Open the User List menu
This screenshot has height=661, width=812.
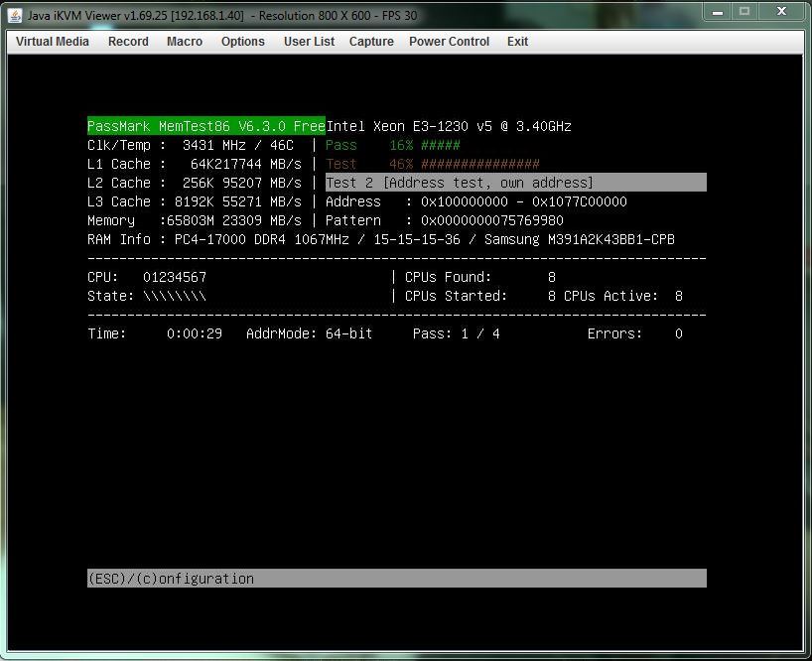click(x=309, y=42)
